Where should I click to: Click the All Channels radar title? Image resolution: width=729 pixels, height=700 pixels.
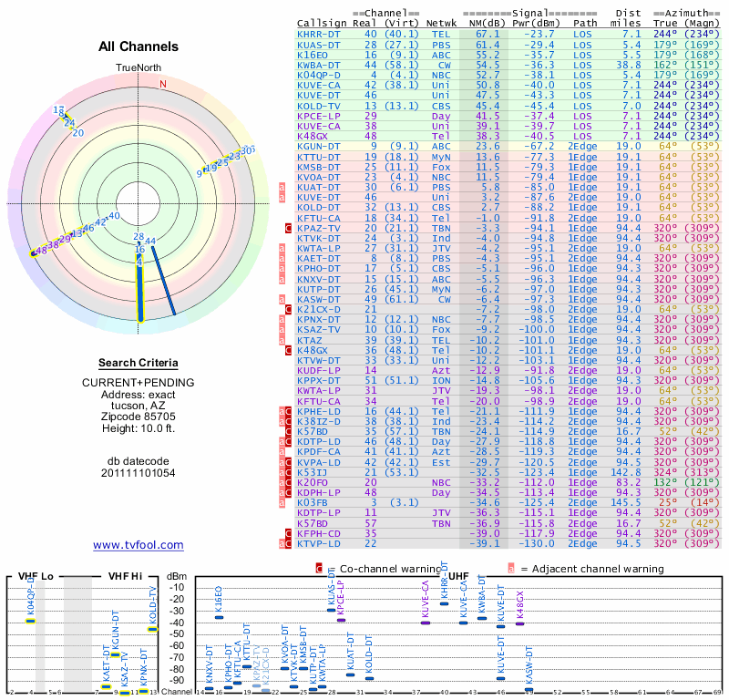139,46
